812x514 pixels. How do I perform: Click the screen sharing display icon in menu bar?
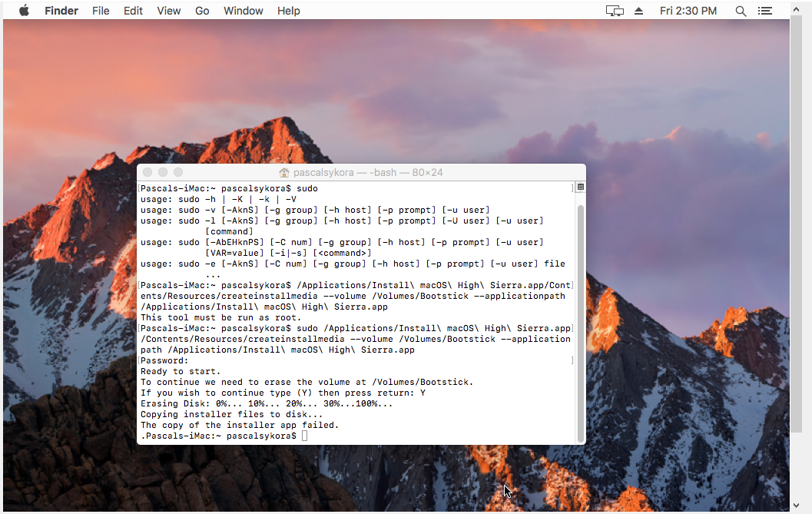click(614, 11)
